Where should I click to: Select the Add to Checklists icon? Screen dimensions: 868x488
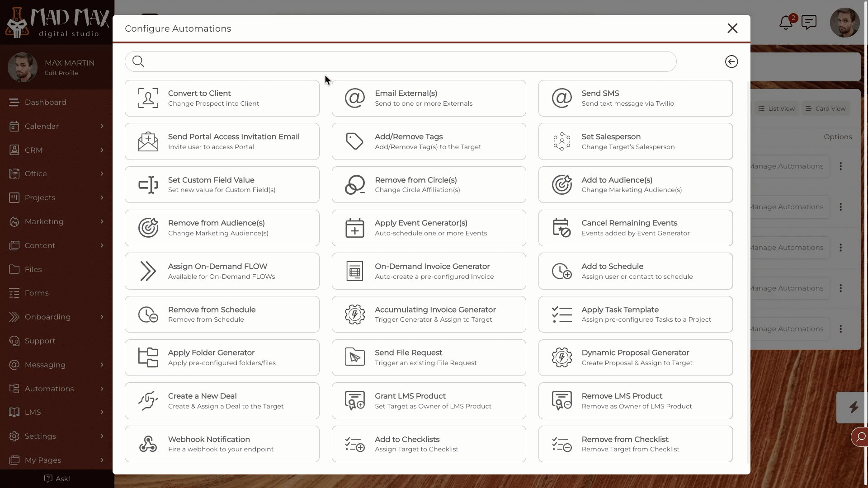[x=354, y=444]
